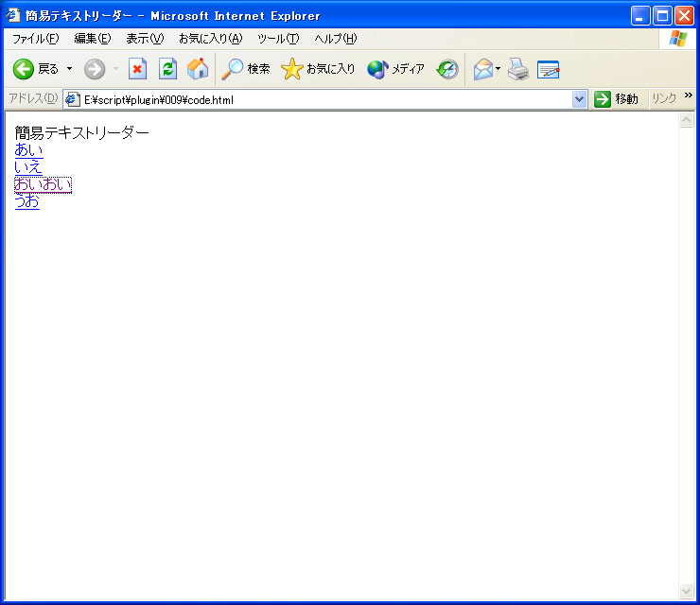This screenshot has height=605, width=700.
Task: Click the Refresh page icon
Action: (x=167, y=69)
